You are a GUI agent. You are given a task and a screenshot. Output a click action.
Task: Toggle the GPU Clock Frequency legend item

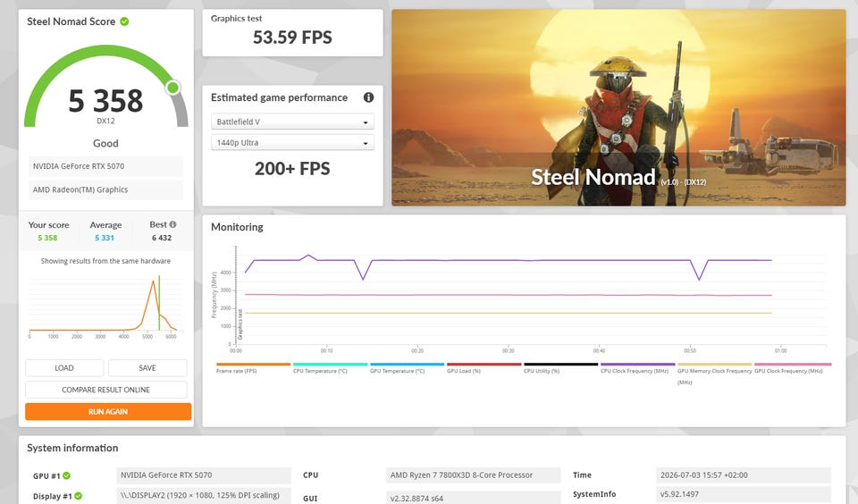click(x=793, y=368)
